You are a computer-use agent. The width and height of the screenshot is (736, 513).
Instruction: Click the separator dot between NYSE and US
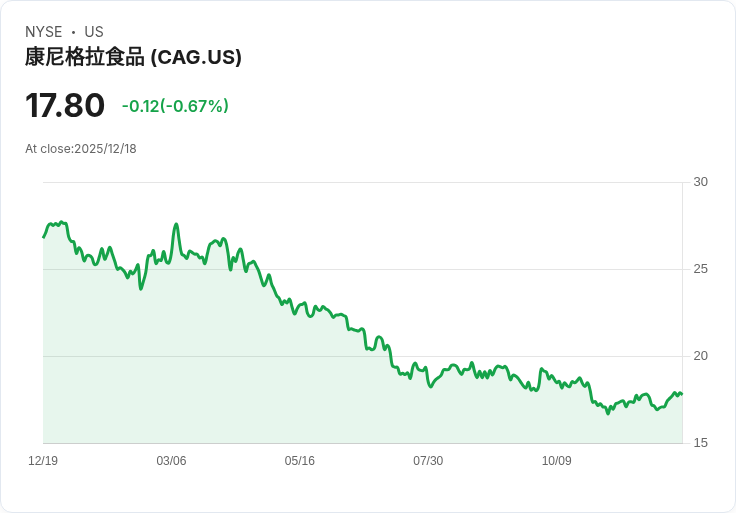click(73, 32)
